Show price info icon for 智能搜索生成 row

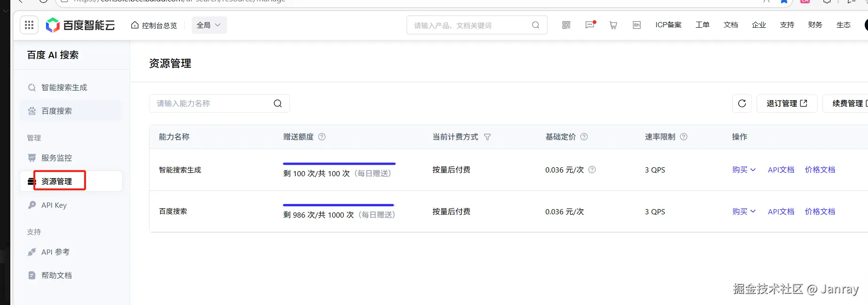[x=592, y=170]
